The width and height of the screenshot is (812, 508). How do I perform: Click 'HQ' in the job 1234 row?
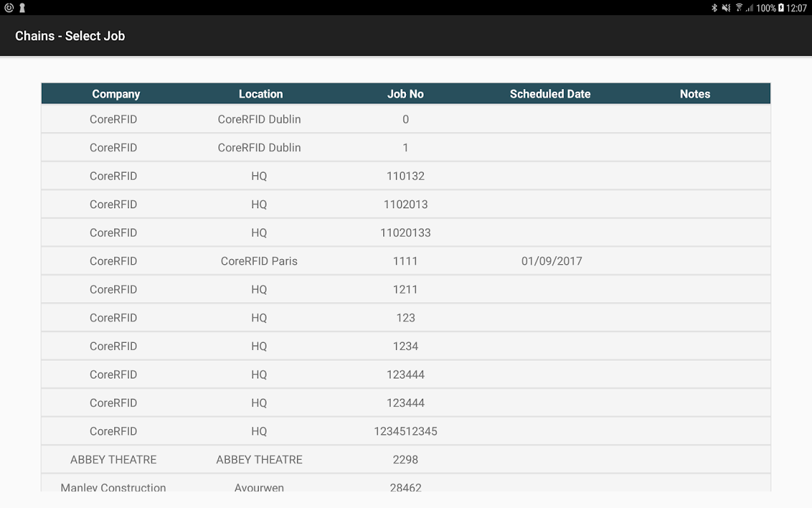[x=259, y=346]
